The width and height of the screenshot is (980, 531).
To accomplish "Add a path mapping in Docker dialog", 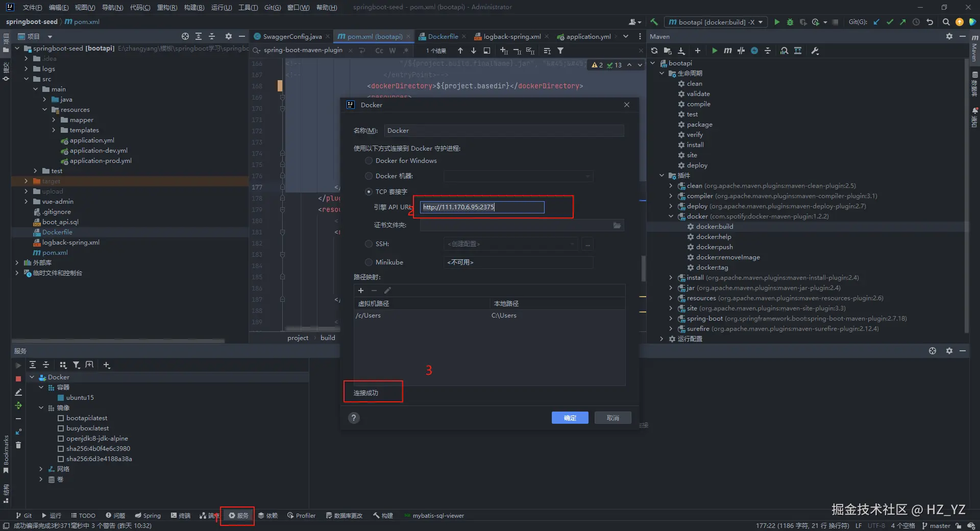I will 361,291.
